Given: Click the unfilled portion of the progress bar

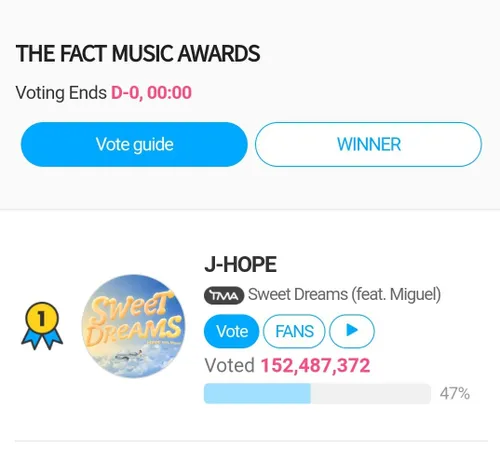Looking at the screenshot, I should coord(371,394).
